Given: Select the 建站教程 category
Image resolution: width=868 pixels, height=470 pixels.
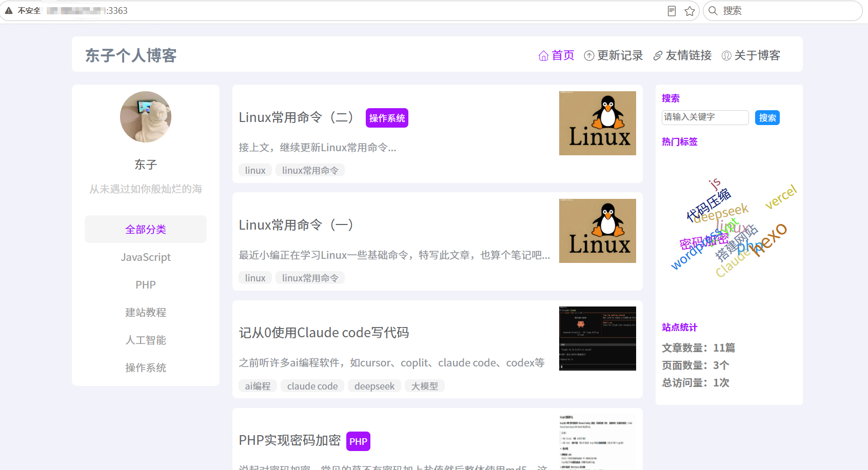Looking at the screenshot, I should (146, 312).
